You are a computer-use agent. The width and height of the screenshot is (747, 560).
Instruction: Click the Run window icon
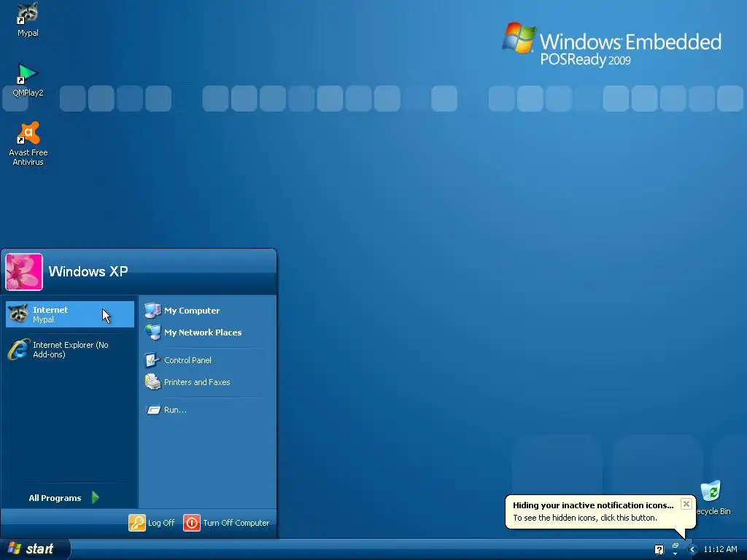(153, 410)
